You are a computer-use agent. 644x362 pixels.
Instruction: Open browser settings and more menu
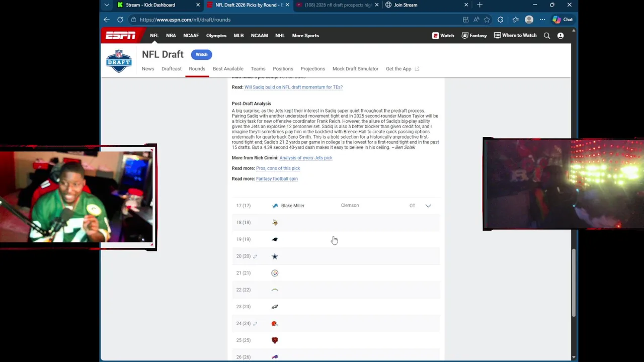click(542, 20)
